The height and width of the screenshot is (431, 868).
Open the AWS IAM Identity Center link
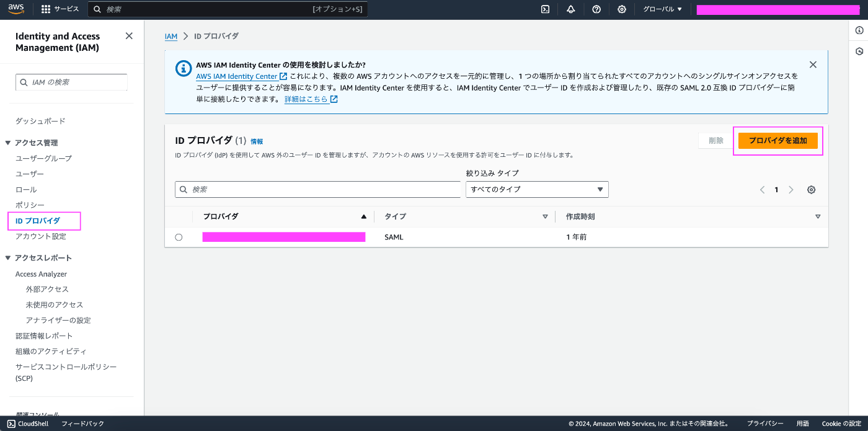(241, 76)
